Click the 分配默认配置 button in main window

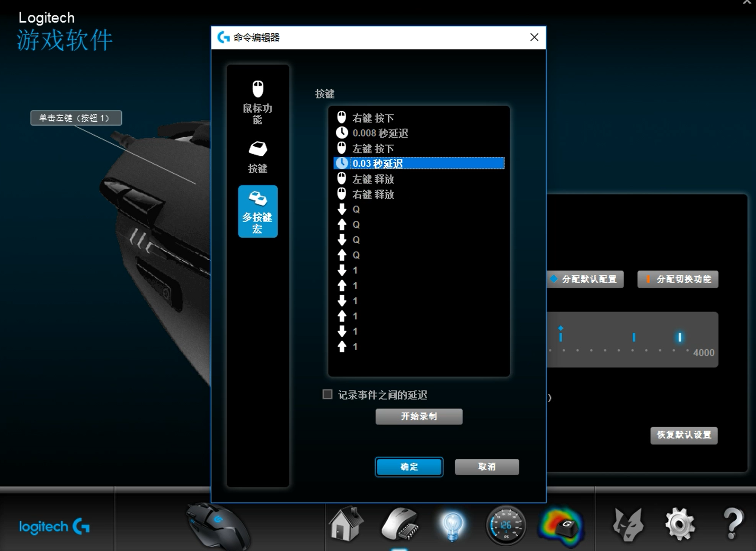(x=585, y=279)
